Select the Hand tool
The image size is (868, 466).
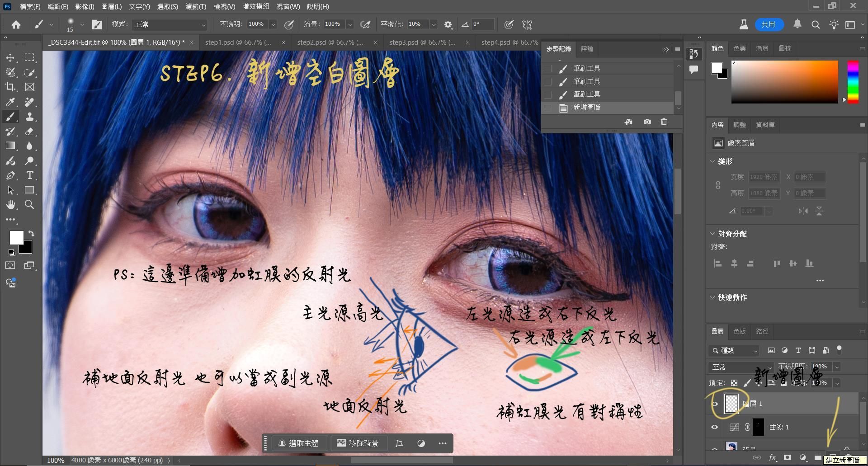click(x=10, y=205)
